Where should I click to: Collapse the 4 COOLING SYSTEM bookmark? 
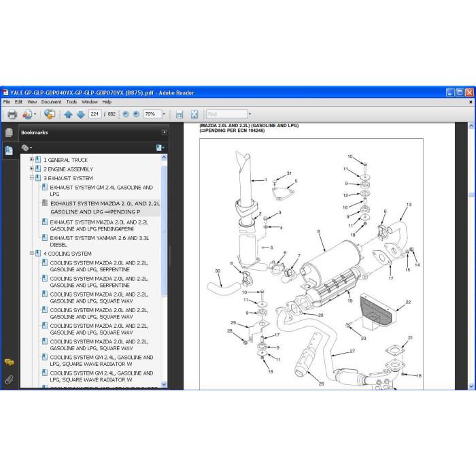coord(31,253)
